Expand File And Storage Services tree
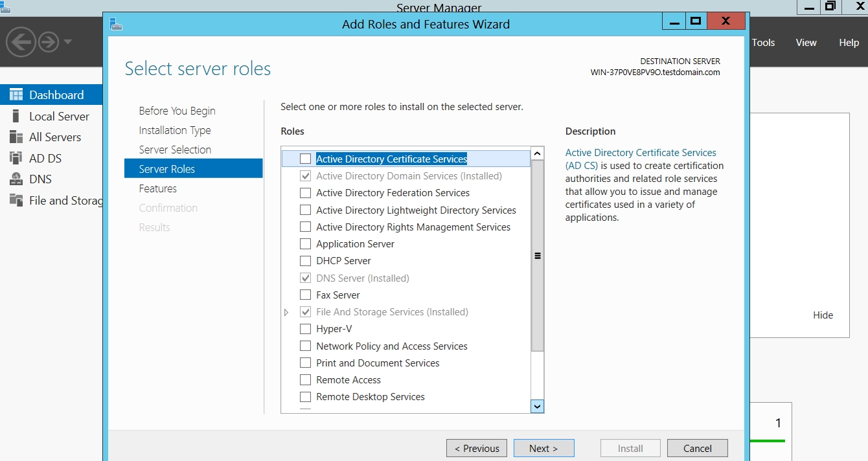 coord(287,312)
